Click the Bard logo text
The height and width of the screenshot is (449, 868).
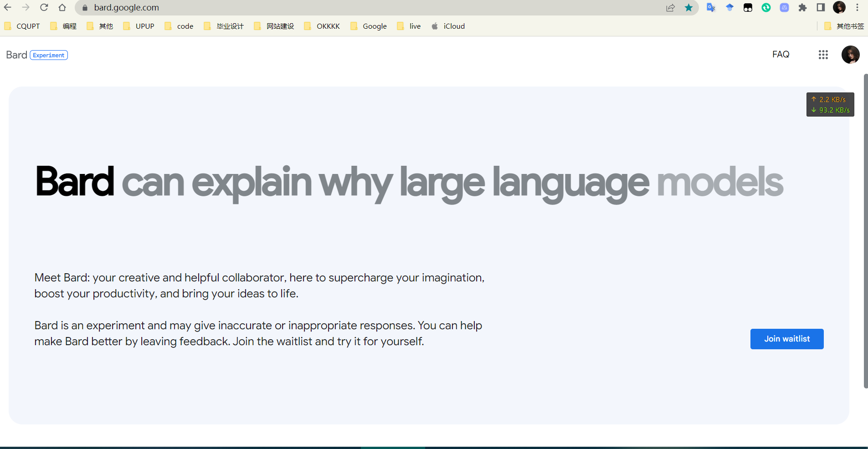coord(17,55)
